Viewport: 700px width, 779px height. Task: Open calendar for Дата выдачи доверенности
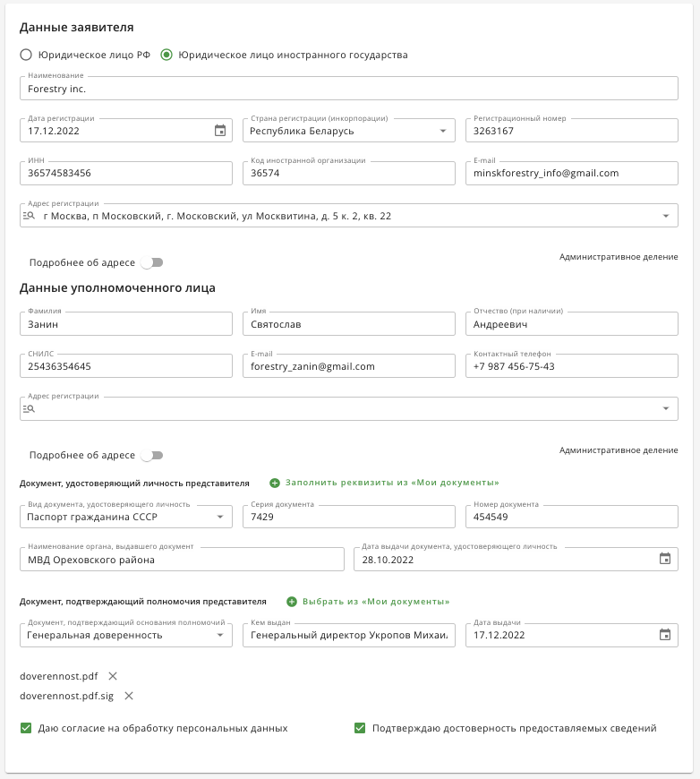click(x=665, y=635)
